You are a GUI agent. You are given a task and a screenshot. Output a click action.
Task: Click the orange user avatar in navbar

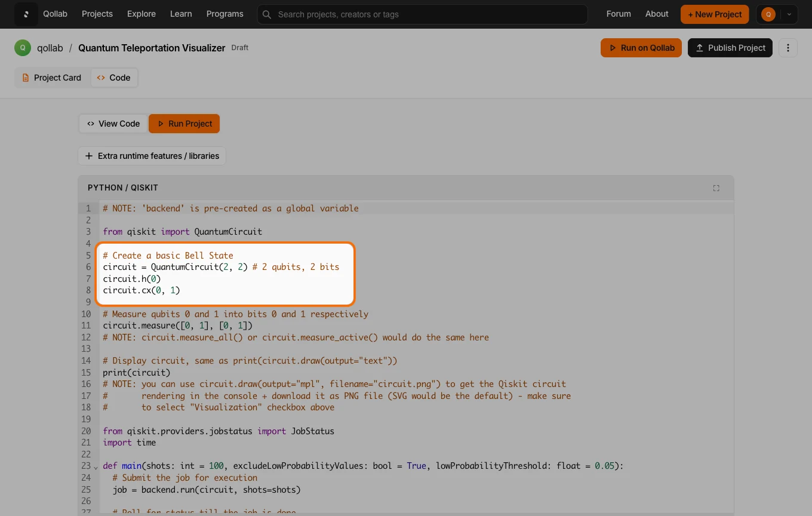click(x=768, y=14)
